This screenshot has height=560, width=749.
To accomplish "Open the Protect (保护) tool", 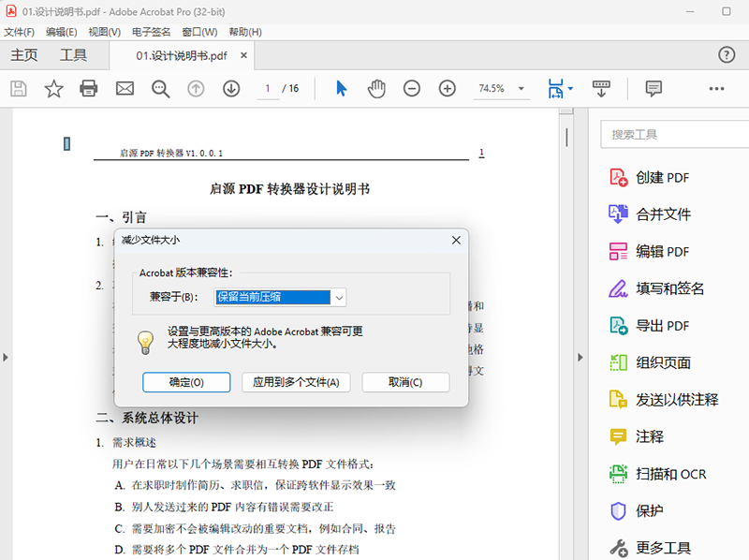I will [637, 510].
